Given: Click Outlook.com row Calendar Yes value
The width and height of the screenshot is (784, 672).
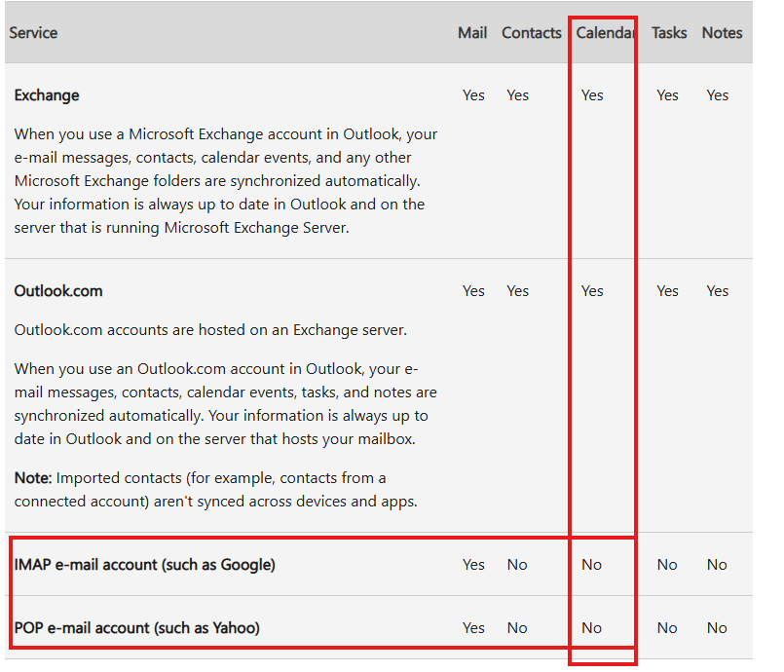Looking at the screenshot, I should pyautogui.click(x=592, y=291).
